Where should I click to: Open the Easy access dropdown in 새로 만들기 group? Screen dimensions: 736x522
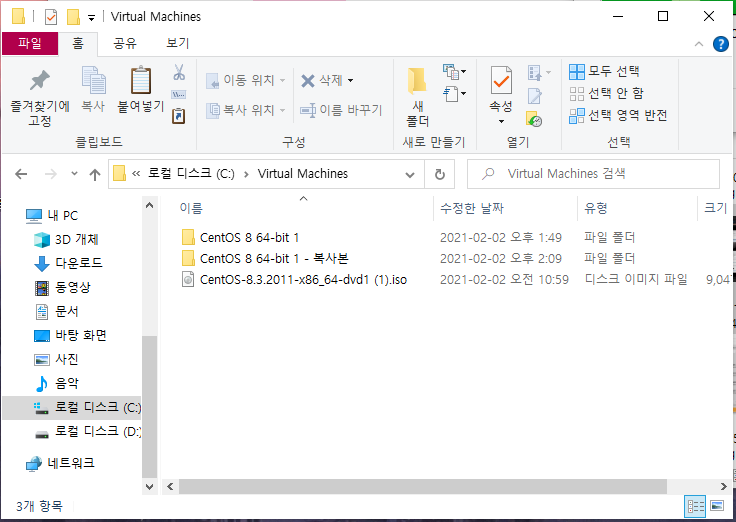click(x=454, y=93)
